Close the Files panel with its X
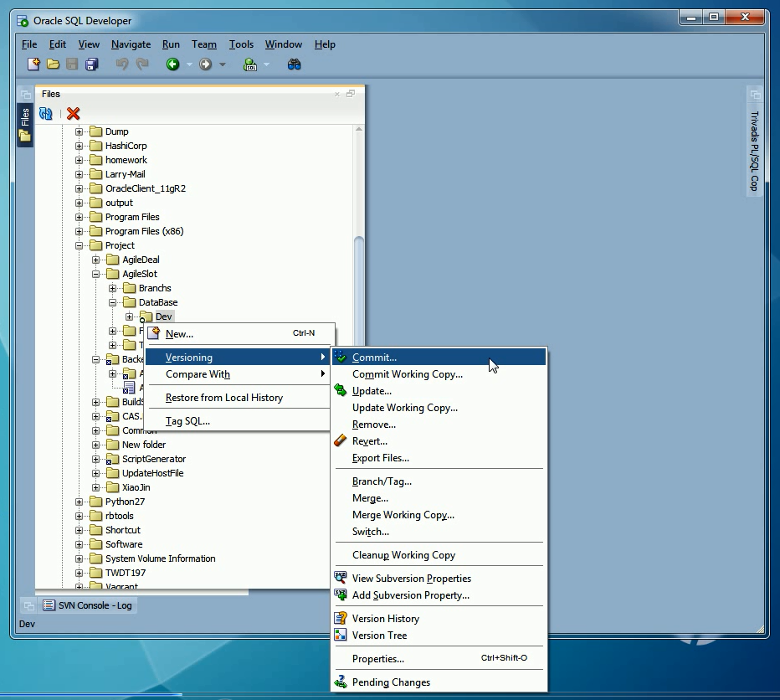 [336, 94]
